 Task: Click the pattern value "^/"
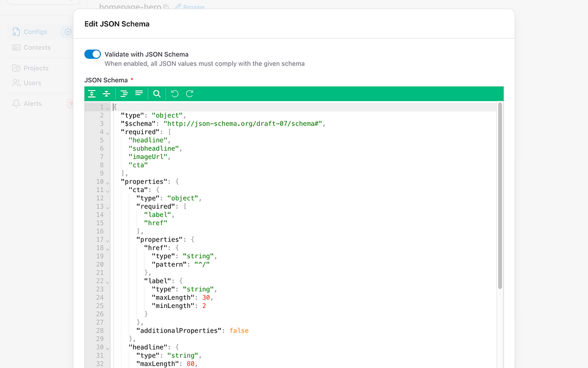tap(202, 264)
